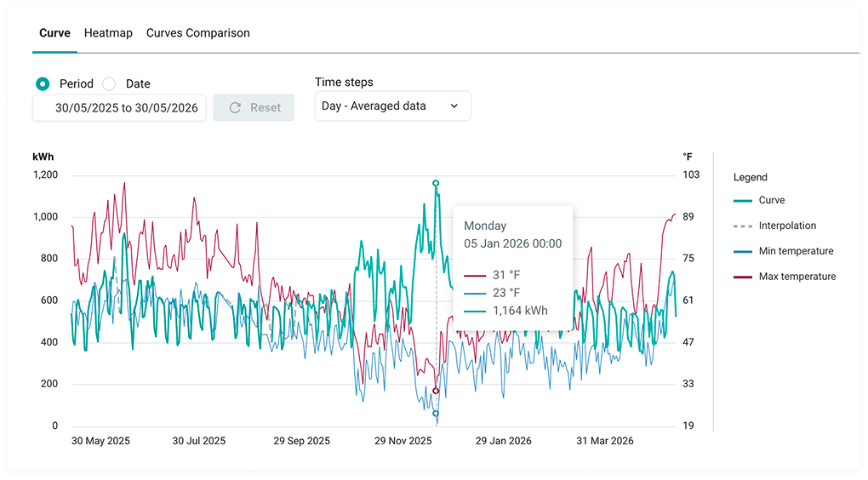Click the red max temperature point marker
This screenshot has width=868, height=480.
[436, 391]
